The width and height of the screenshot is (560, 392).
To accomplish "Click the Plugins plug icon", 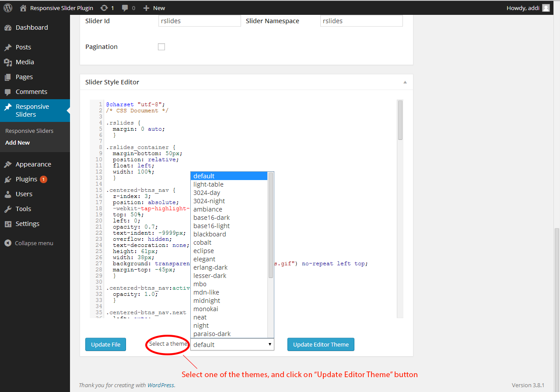I will (x=8, y=179).
